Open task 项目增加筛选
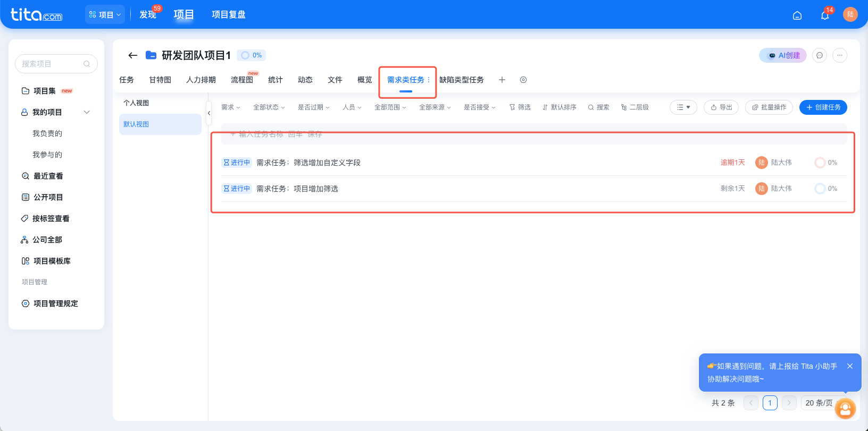 tap(297, 189)
